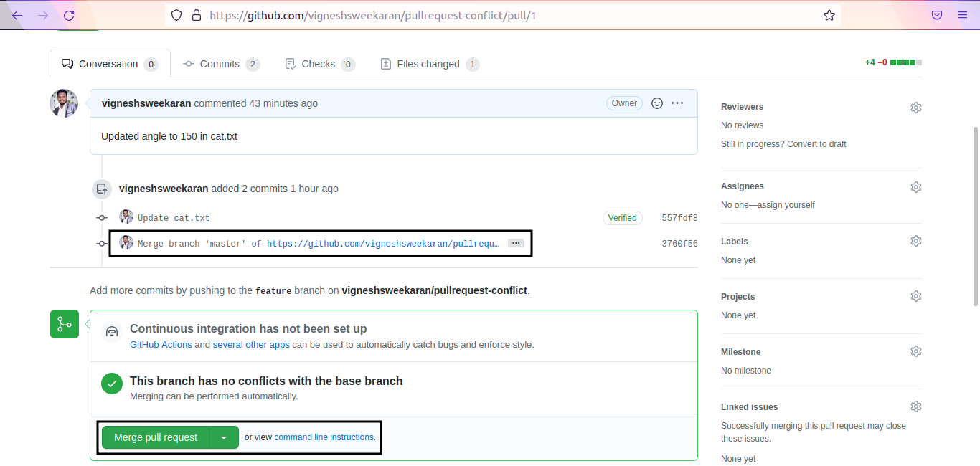Open the Checks tab
This screenshot has height=466, width=980.
318,64
